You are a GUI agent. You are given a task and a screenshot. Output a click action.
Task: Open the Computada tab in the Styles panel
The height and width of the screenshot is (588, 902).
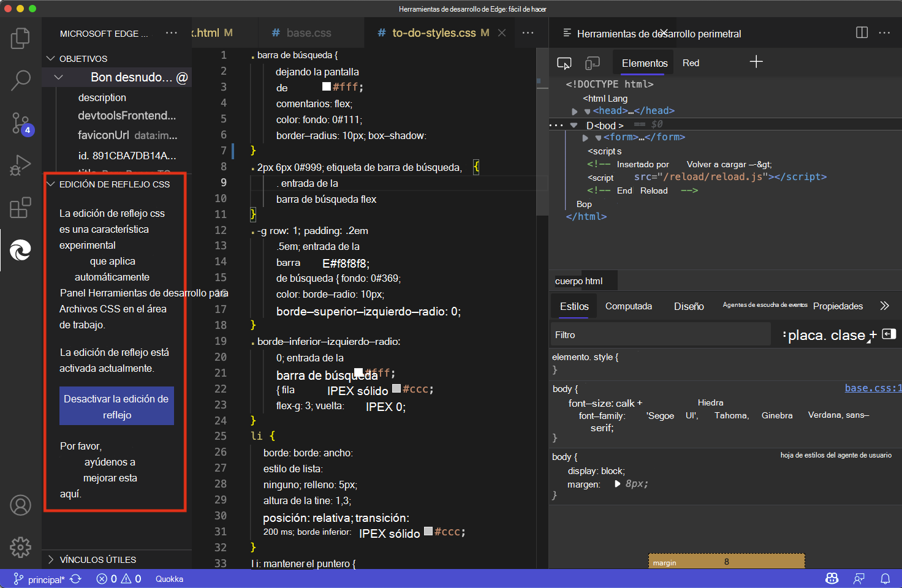tap(628, 306)
